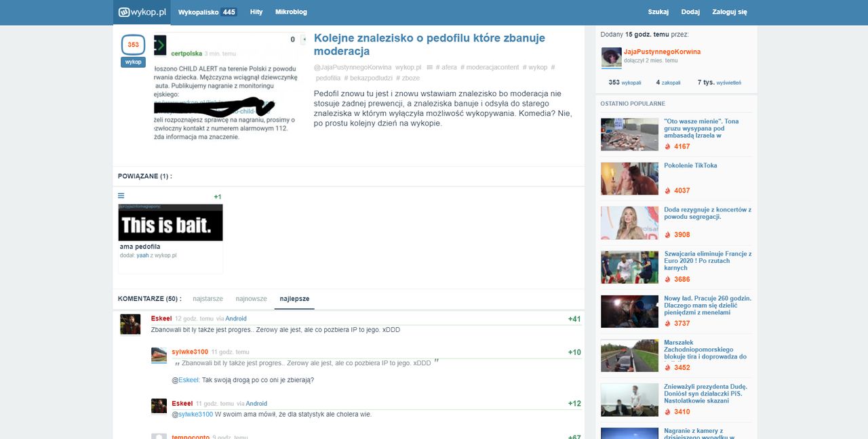
Task: Open the #afera tag
Action: (x=446, y=68)
